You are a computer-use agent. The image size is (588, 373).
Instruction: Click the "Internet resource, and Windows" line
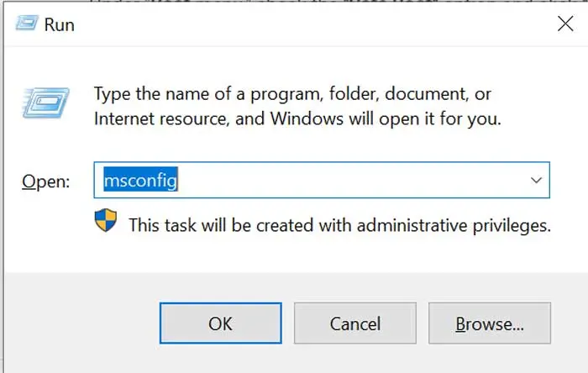[x=297, y=118]
